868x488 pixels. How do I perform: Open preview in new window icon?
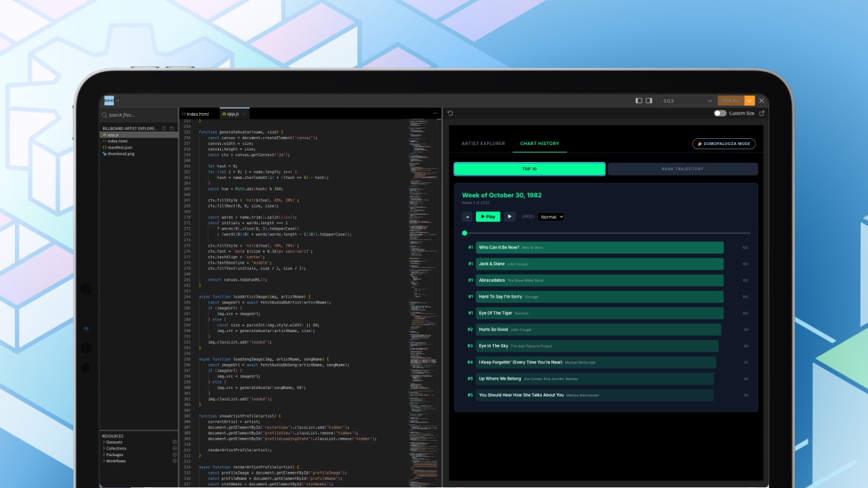pyautogui.click(x=762, y=113)
